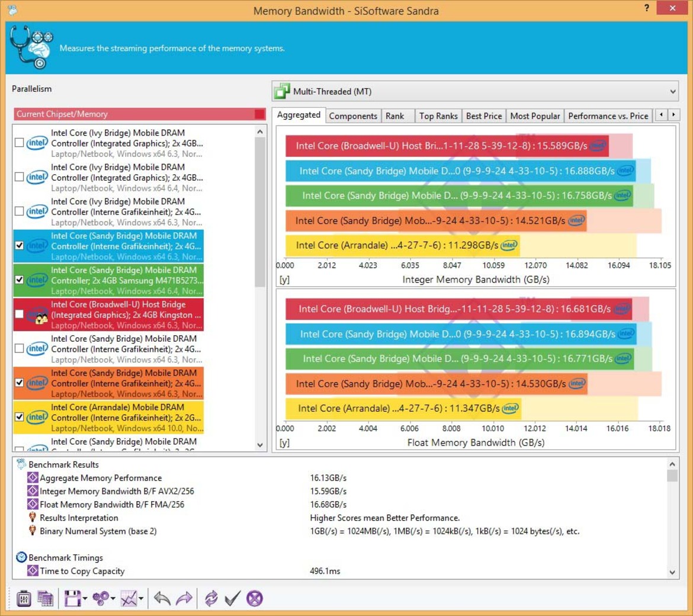Toggle the red Broadwell-U Host Bridge checkbox
Screen dimensions: 693x616
coord(19,314)
